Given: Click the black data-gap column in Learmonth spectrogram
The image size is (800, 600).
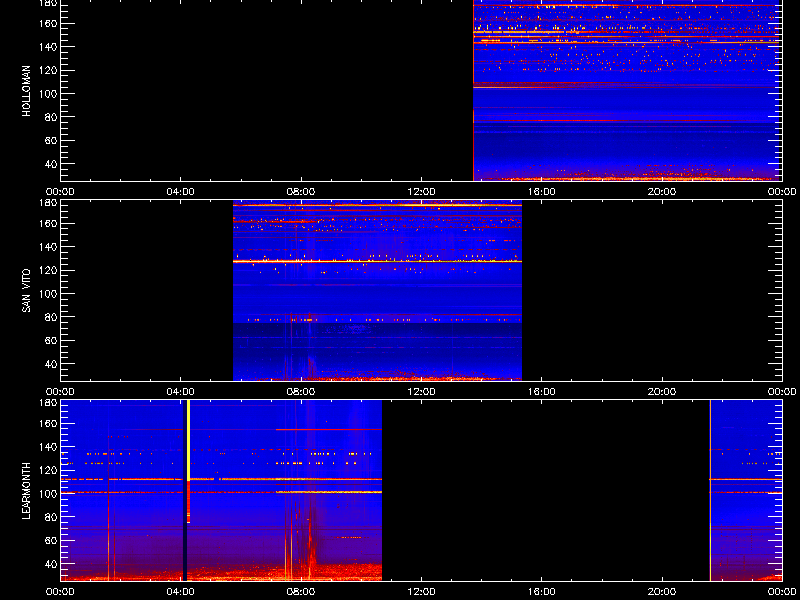Looking at the screenshot, I should [185, 490].
